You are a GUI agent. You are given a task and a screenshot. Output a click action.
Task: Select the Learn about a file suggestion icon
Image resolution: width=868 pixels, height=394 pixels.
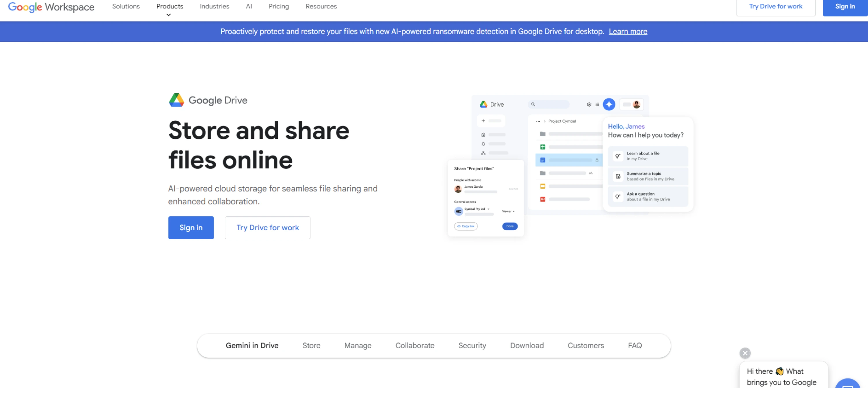pos(618,156)
